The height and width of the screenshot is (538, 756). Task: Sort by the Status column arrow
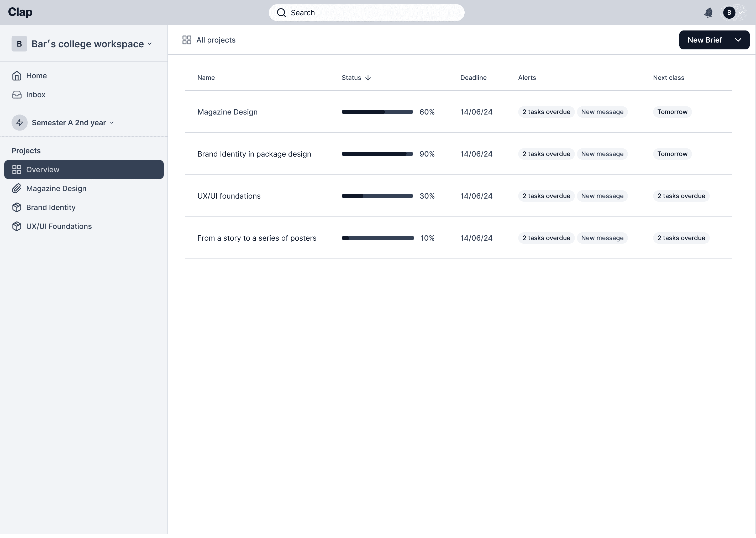click(368, 78)
